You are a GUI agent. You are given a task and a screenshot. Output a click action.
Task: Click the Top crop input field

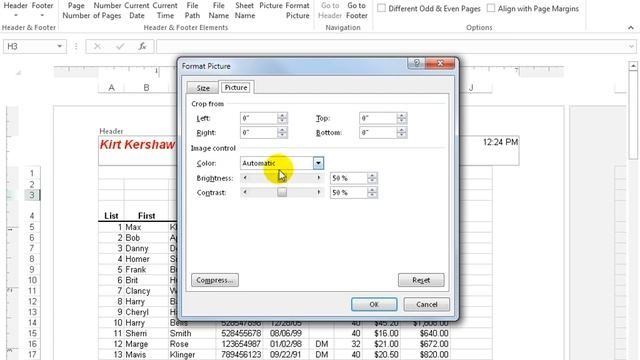(x=378, y=118)
